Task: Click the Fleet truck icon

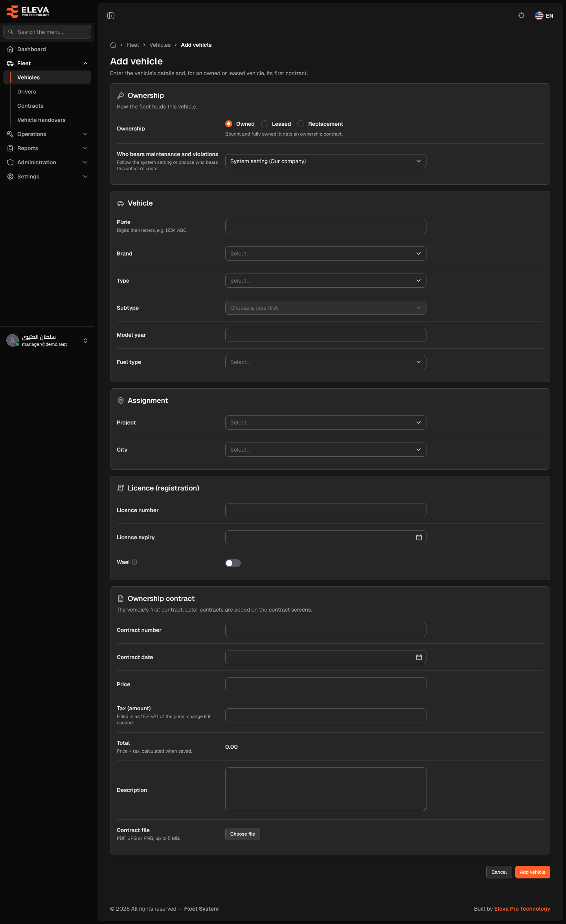Action: tap(10, 63)
